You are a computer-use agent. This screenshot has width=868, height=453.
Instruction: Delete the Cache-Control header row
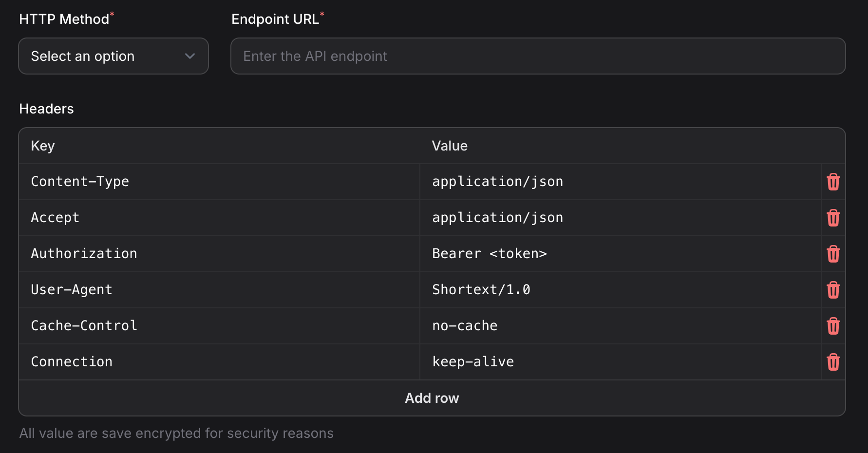click(833, 326)
